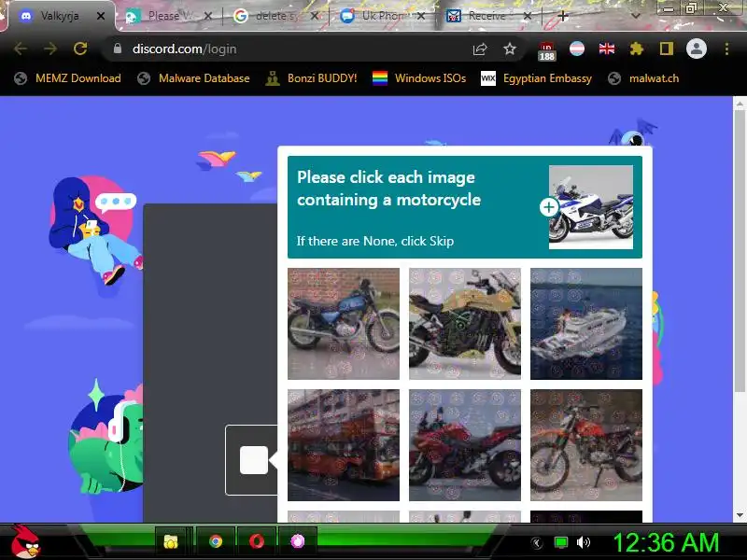Tick the captcha checkbox beside the challenge
The height and width of the screenshot is (560, 747).
click(253, 460)
